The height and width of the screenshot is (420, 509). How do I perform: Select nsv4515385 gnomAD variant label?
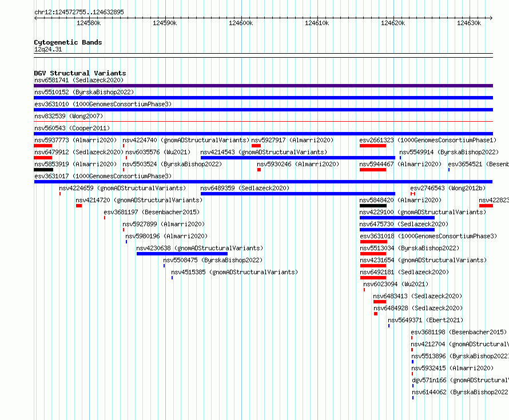234,272
